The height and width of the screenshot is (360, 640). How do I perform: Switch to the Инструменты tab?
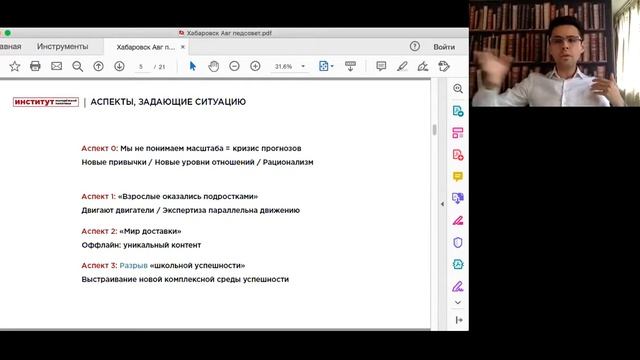[62, 47]
